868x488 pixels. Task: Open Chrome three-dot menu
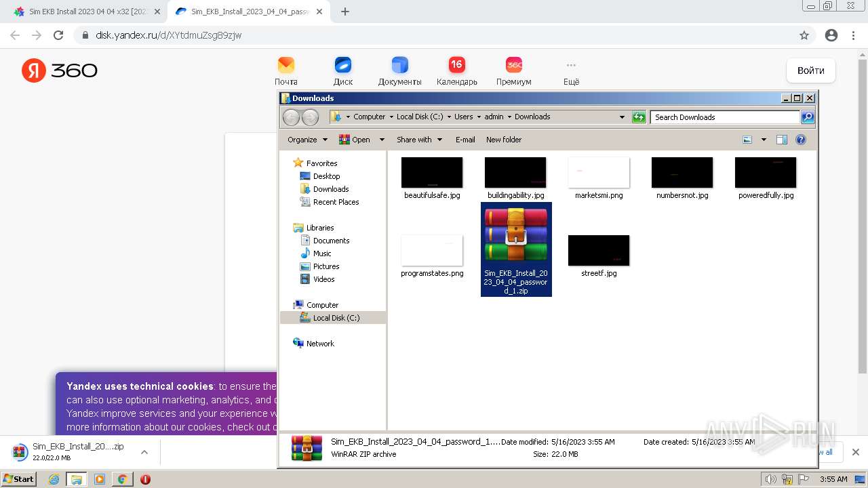[x=853, y=35]
